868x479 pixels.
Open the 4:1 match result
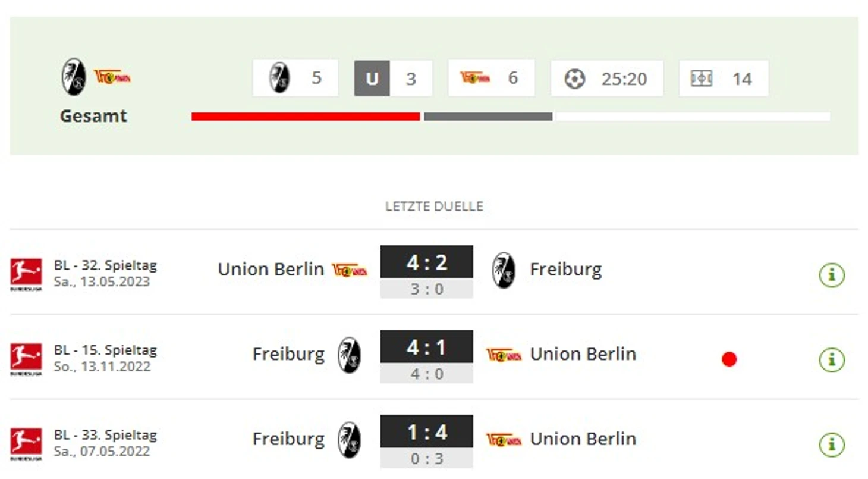coord(426,347)
